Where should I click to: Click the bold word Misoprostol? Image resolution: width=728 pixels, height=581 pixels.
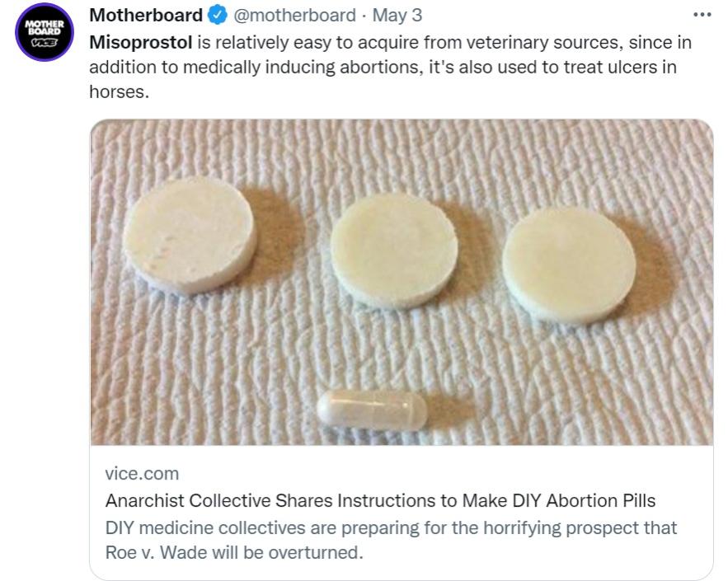(x=140, y=42)
